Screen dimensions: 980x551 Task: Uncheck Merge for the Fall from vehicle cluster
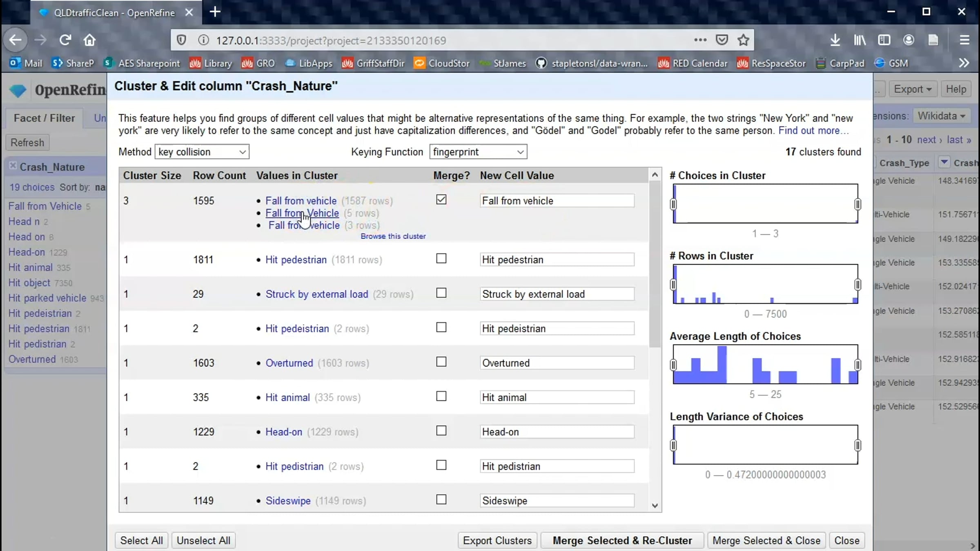[x=441, y=200]
